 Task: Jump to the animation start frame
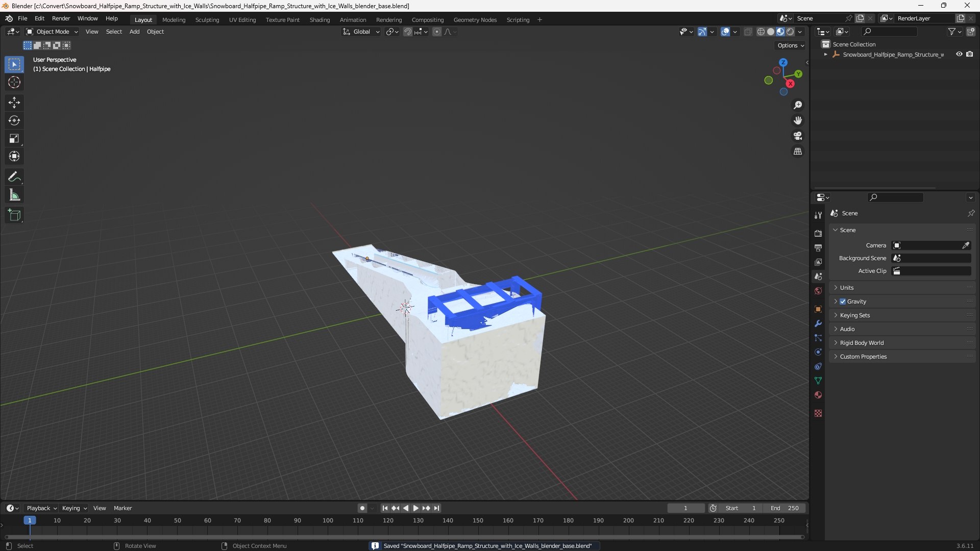click(385, 508)
